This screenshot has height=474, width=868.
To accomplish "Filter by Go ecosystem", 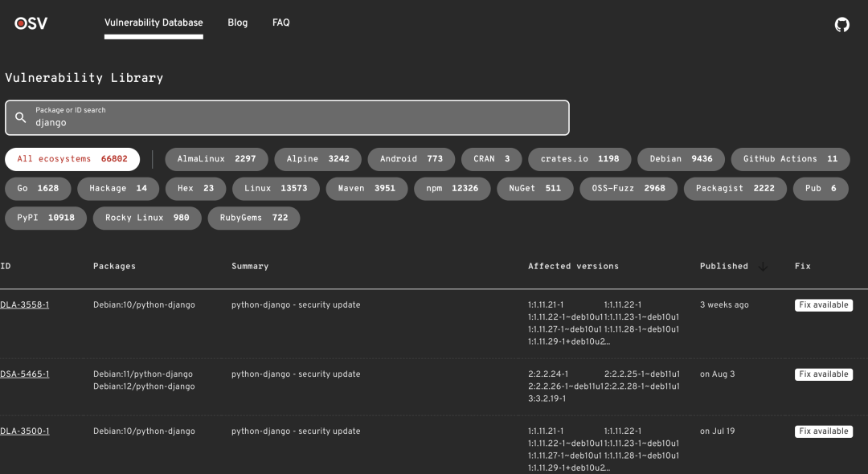I will click(38, 189).
